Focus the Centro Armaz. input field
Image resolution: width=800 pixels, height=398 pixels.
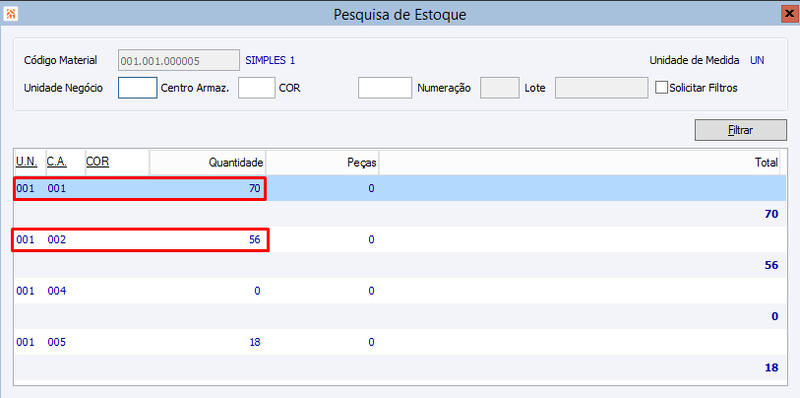point(257,88)
